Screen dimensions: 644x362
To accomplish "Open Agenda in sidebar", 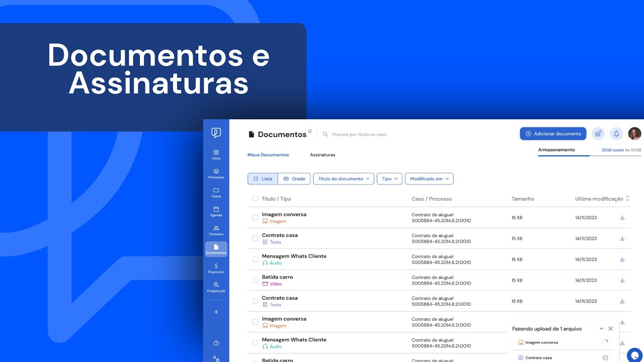I will point(216,211).
